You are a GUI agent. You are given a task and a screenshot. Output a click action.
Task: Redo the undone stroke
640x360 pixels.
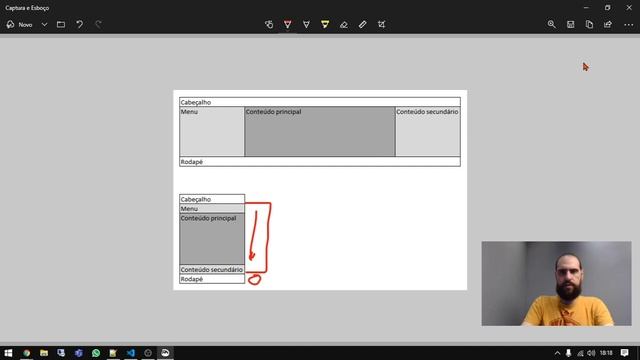[98, 24]
